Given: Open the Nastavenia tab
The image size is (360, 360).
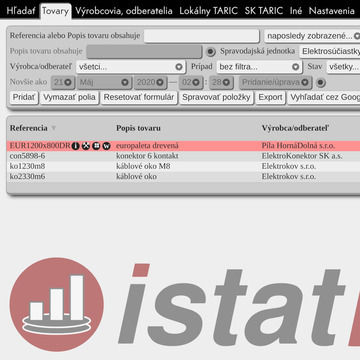Looking at the screenshot, I should [332, 11].
